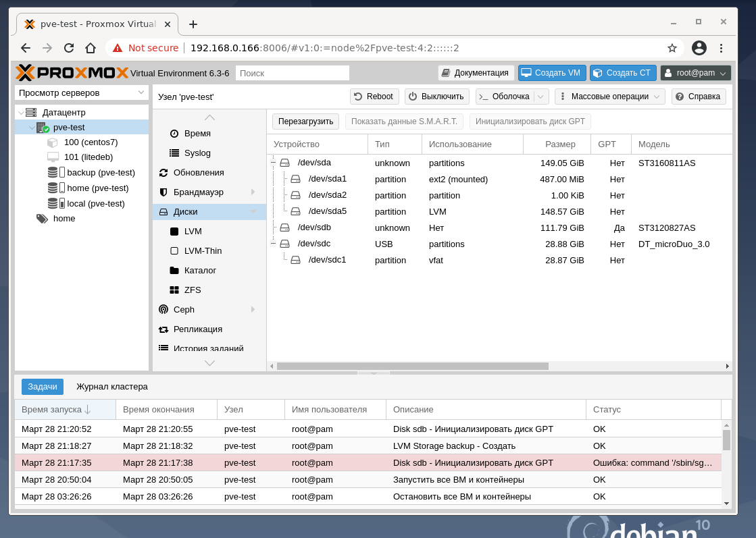Select the 101 (litedeb) VM icon
The height and width of the screenshot is (538, 756).
point(53,157)
